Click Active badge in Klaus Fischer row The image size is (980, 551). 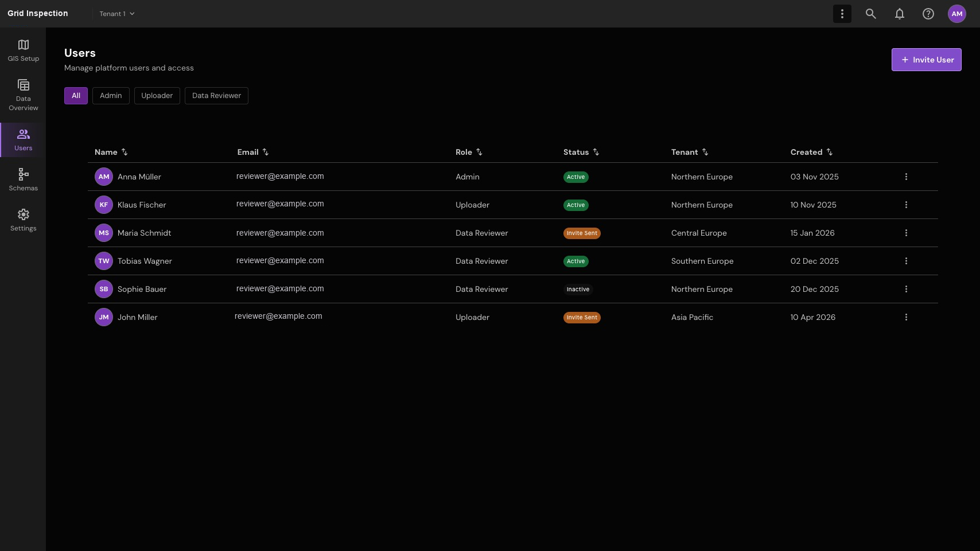point(576,205)
